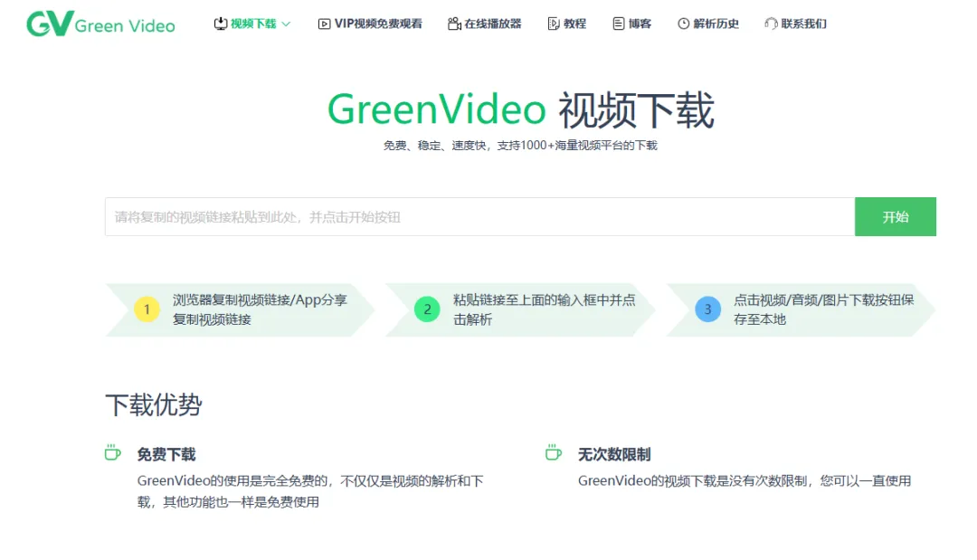Click the document icon beside 博客
Viewport: 977px width, 560px height.
click(618, 24)
